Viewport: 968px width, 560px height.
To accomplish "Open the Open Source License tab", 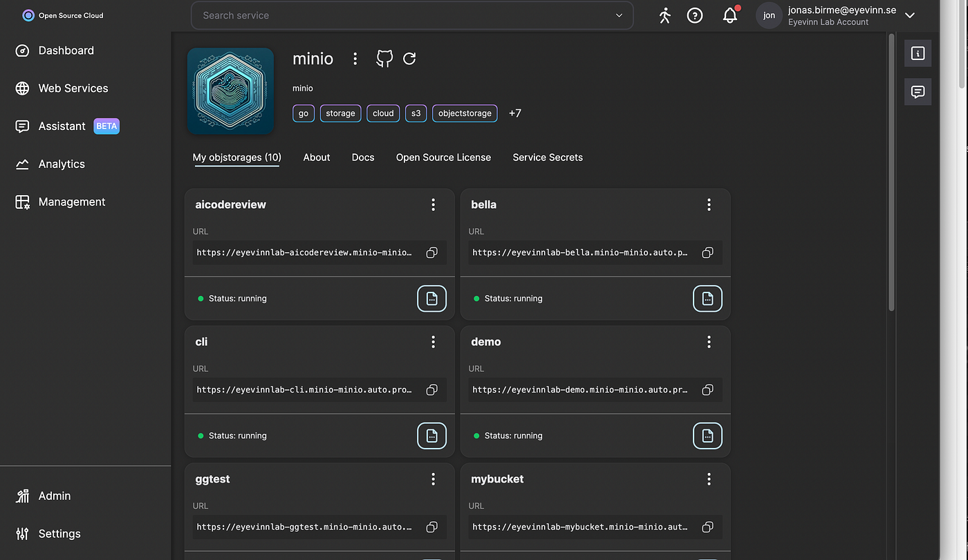I will pos(443,158).
